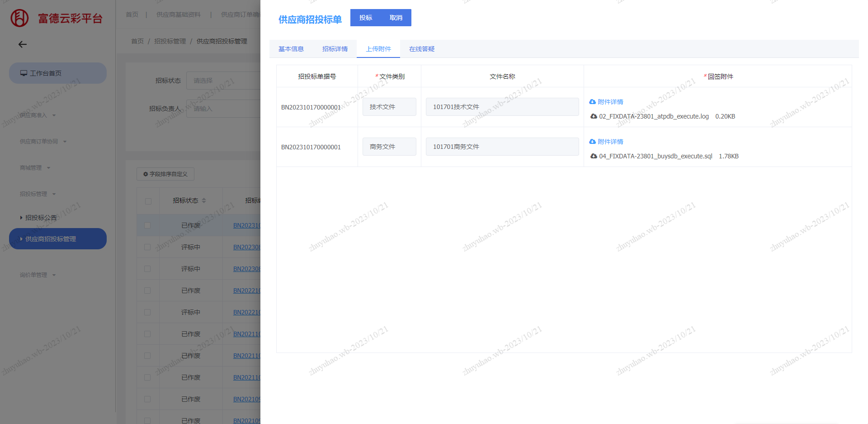Click the 取消 button

pyautogui.click(x=396, y=18)
